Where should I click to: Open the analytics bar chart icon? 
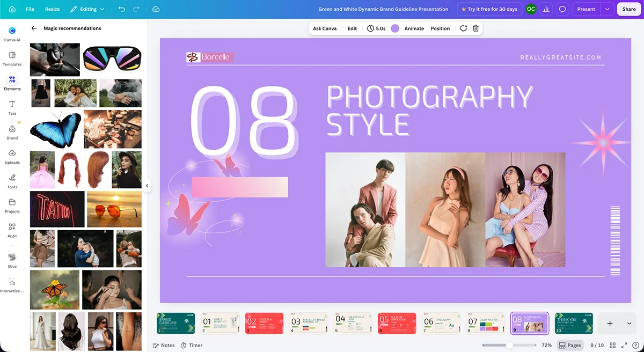click(x=546, y=9)
